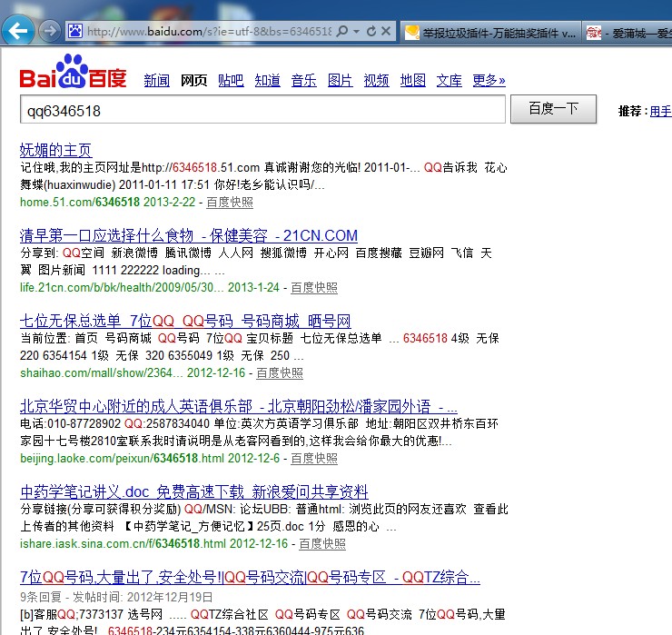Open the 中药学笔记讲义.doc result
The image size is (672, 635).
pos(194,491)
